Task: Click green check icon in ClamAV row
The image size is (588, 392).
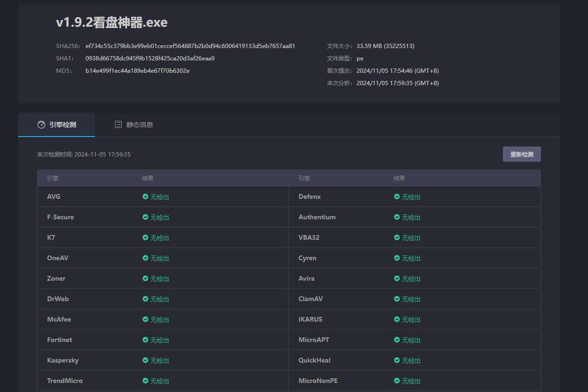Action: (x=397, y=299)
